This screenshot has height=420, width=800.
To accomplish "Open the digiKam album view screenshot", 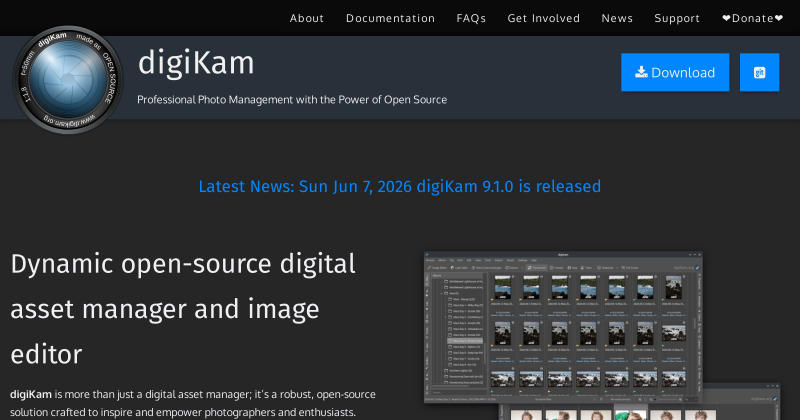I will 563,327.
